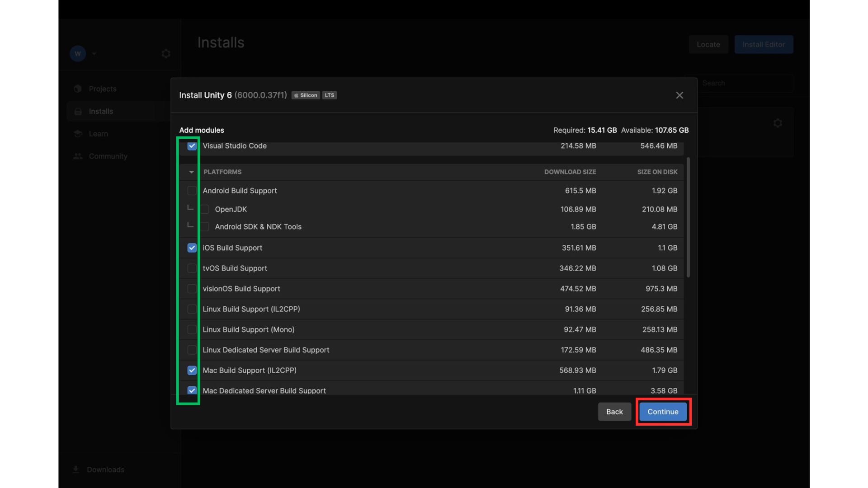868x488 pixels.
Task: Uncheck iOS Build Support module
Action: (x=192, y=248)
